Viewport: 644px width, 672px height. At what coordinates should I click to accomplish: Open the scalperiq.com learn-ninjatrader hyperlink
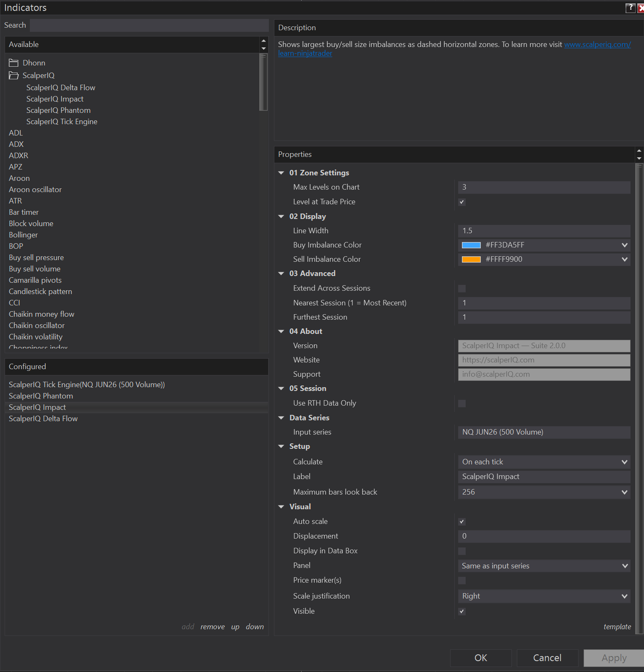click(x=597, y=44)
